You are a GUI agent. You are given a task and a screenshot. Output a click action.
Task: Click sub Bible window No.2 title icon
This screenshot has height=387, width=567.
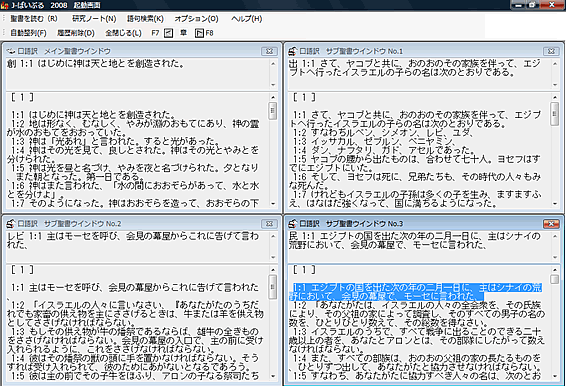click(x=11, y=224)
